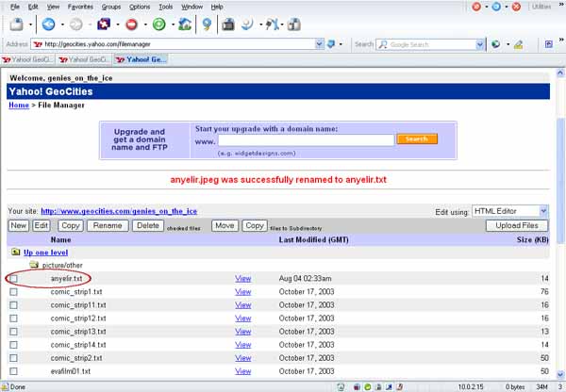Open the geocities.com/genies_on_the_ice site link
This screenshot has width=566, height=392.
(x=119, y=211)
